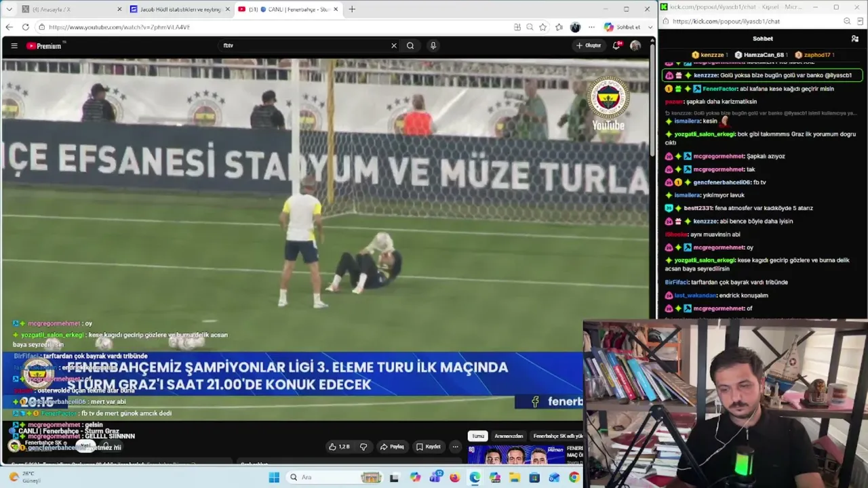Viewport: 868px width, 488px height.
Task: Dislike the live video
Action: (x=363, y=447)
